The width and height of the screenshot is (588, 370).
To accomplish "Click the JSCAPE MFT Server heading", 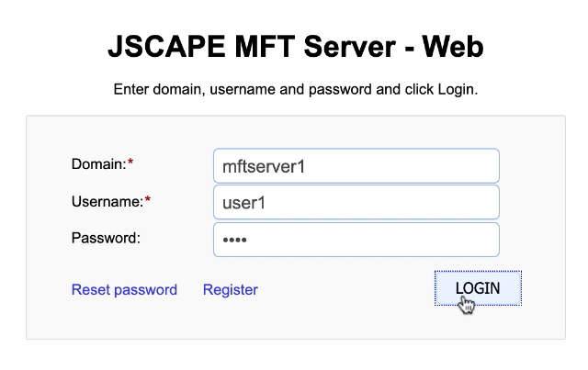I will click(x=295, y=47).
